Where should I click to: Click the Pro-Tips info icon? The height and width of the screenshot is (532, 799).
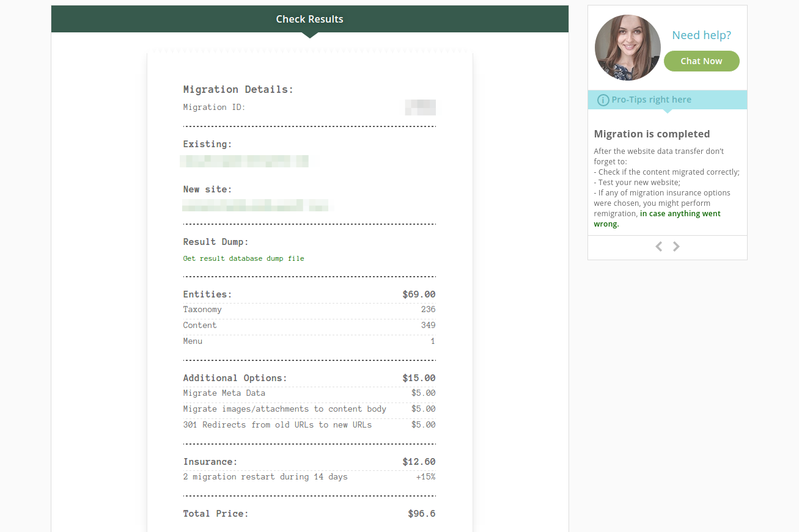coord(603,100)
